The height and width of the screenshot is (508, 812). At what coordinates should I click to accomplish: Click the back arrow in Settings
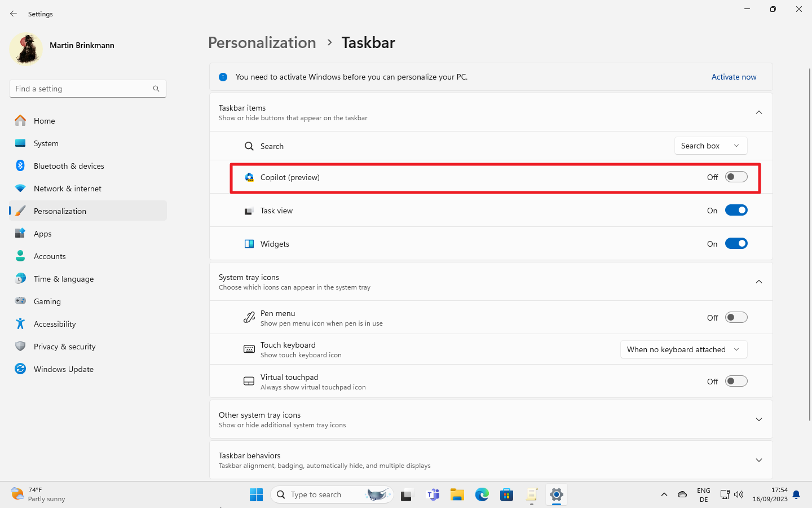click(14, 14)
